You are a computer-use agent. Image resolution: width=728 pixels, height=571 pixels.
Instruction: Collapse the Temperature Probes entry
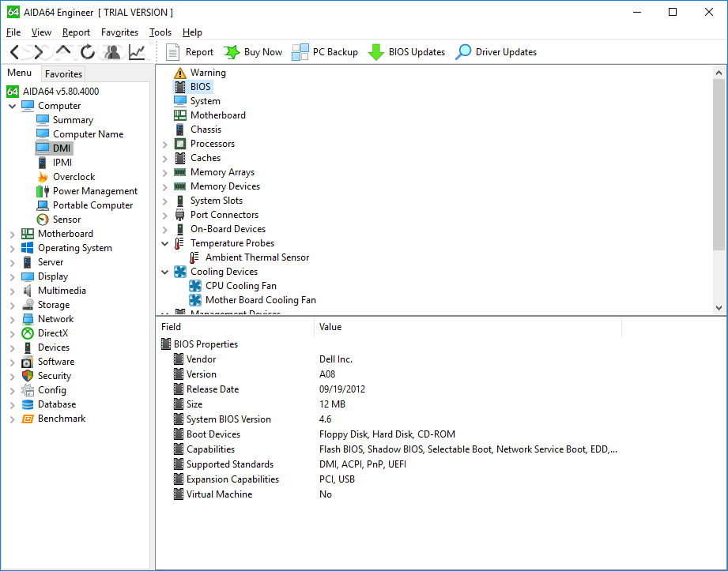click(165, 243)
